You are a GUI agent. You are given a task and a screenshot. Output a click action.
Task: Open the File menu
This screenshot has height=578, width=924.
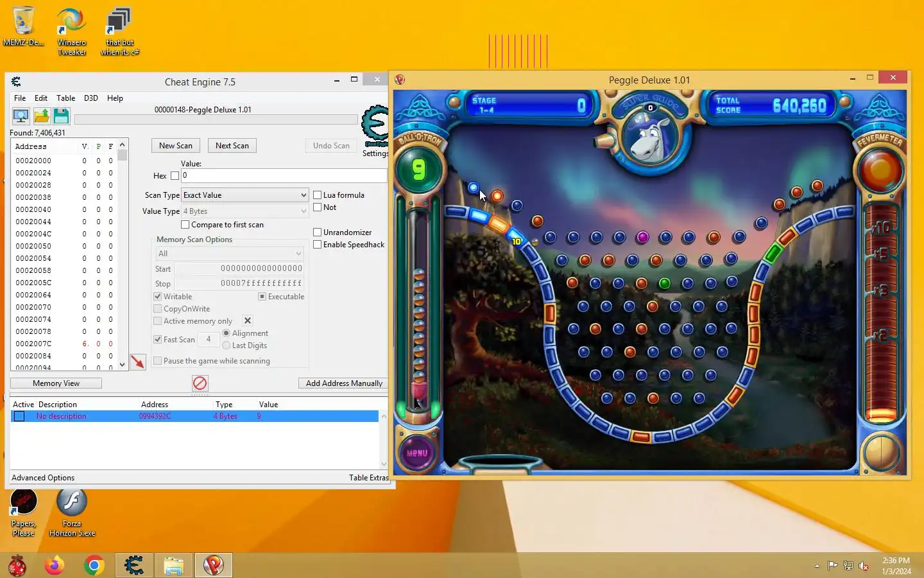[20, 98]
